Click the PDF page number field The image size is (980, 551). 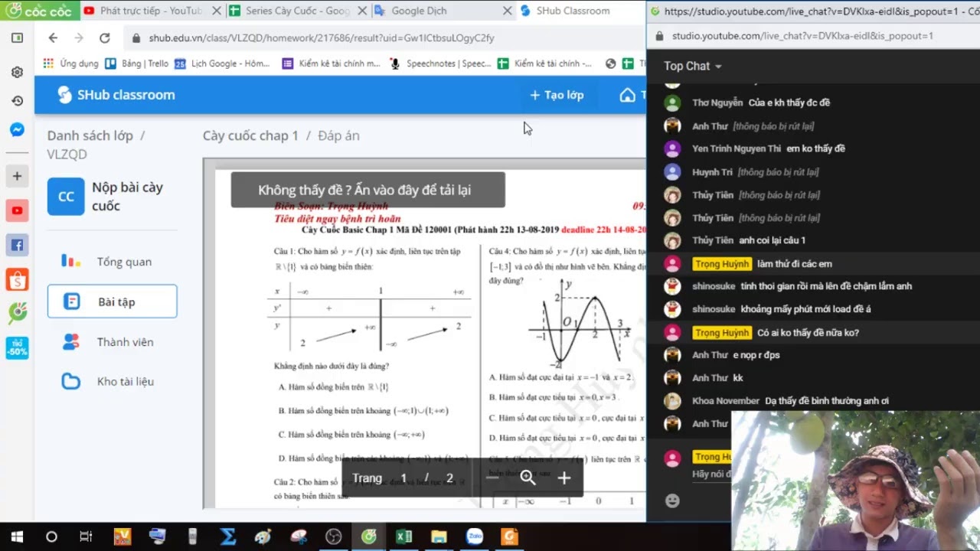(403, 478)
